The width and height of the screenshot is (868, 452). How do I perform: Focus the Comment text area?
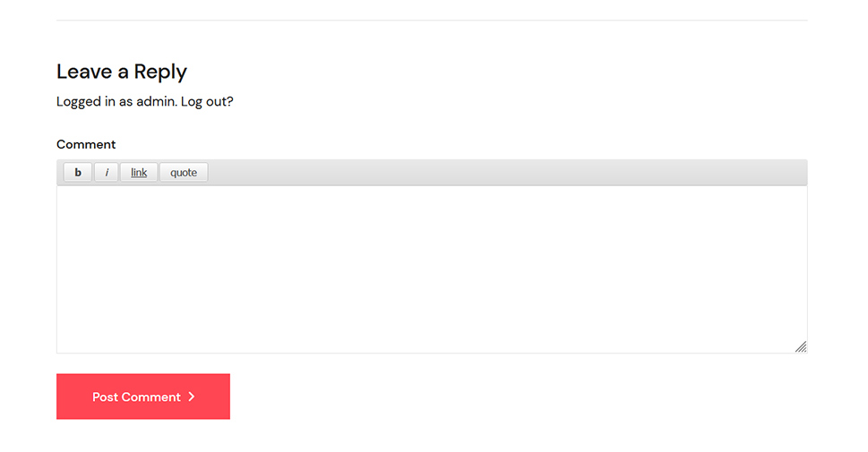coord(432,269)
